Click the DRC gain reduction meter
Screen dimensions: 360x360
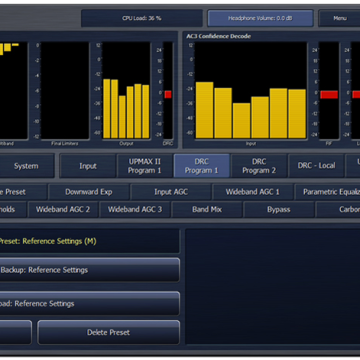coord(168,90)
